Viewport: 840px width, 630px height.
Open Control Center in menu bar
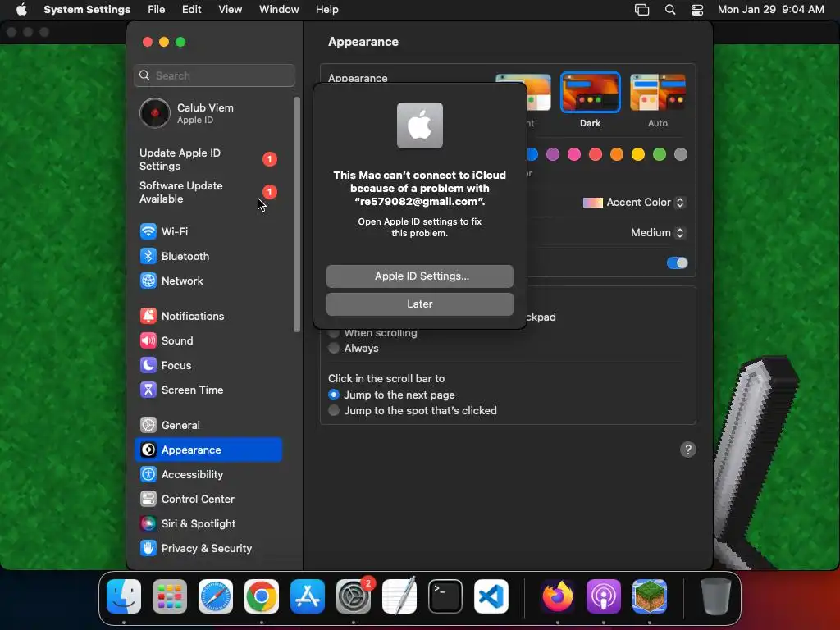pyautogui.click(x=697, y=10)
